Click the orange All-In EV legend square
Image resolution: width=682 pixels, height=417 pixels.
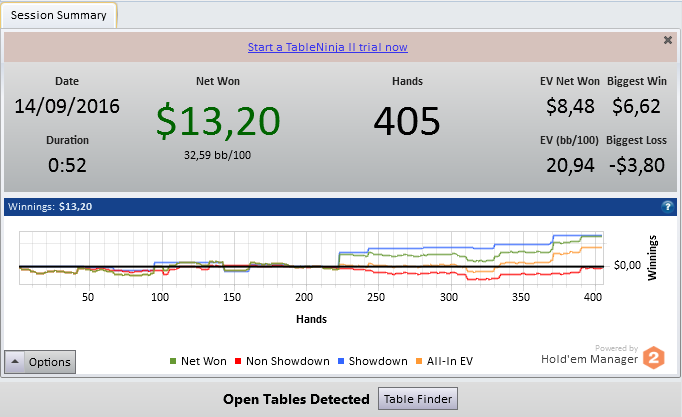(x=419, y=361)
